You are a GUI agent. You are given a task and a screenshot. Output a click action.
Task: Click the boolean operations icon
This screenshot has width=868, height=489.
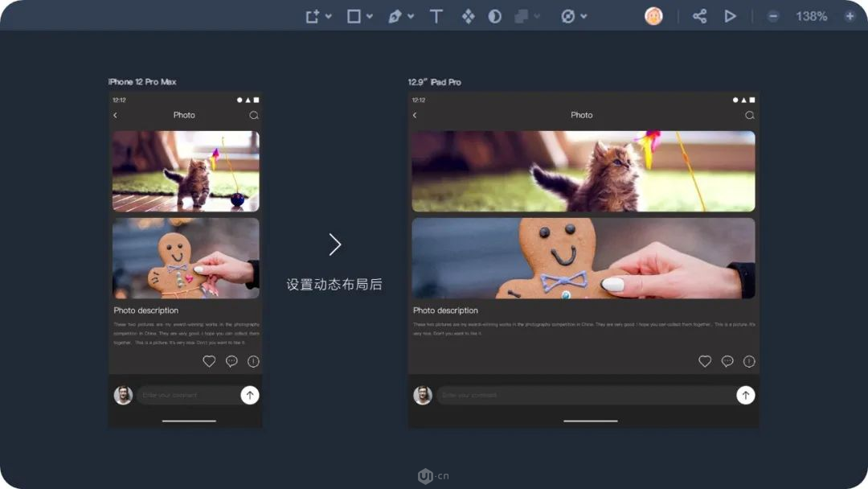point(521,16)
